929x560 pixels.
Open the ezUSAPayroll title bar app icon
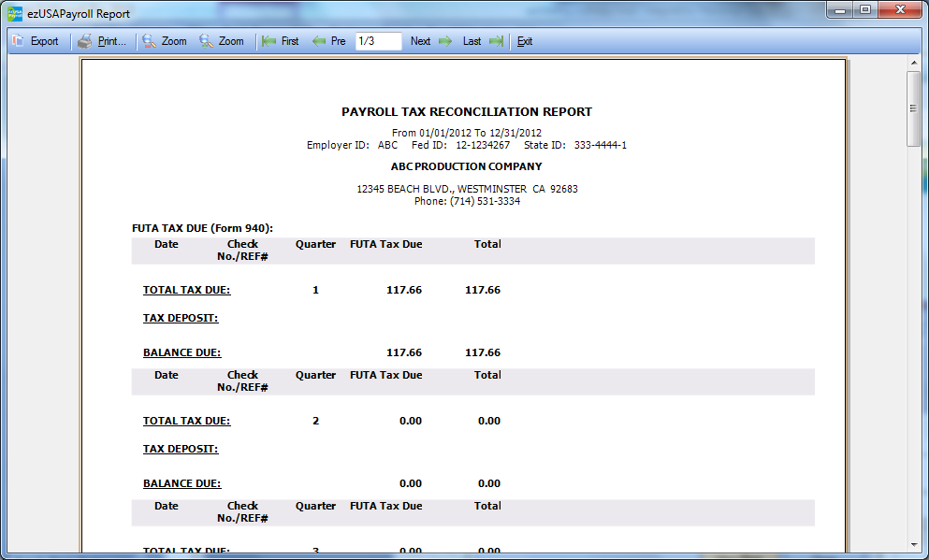[x=15, y=14]
